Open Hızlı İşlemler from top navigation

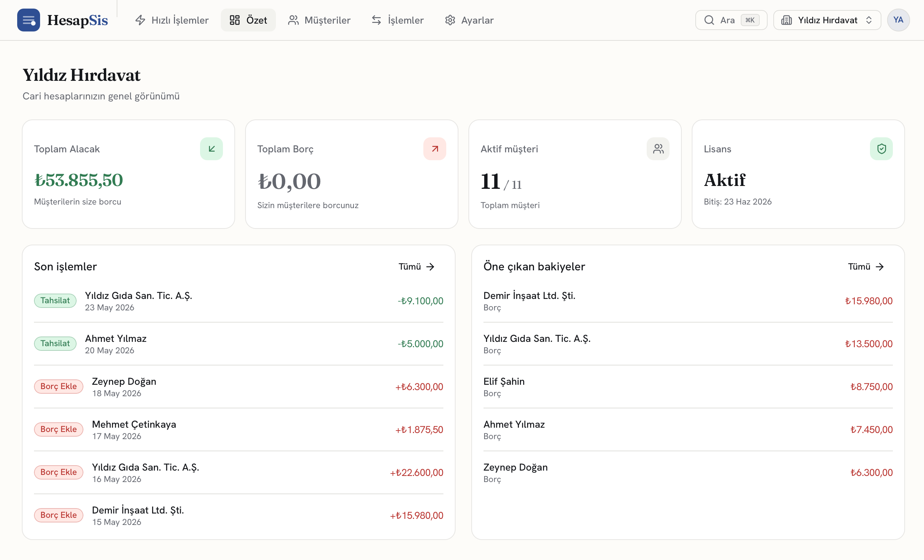(x=172, y=20)
